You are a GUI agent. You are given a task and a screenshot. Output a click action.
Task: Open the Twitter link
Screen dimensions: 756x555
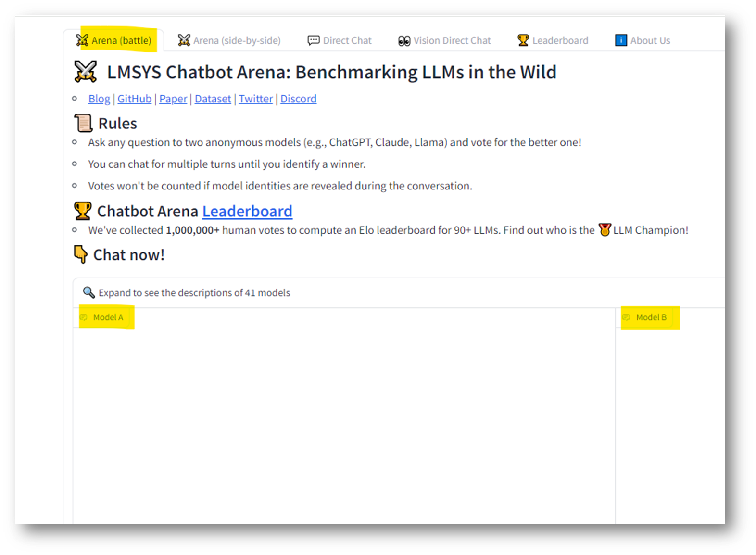tap(256, 99)
